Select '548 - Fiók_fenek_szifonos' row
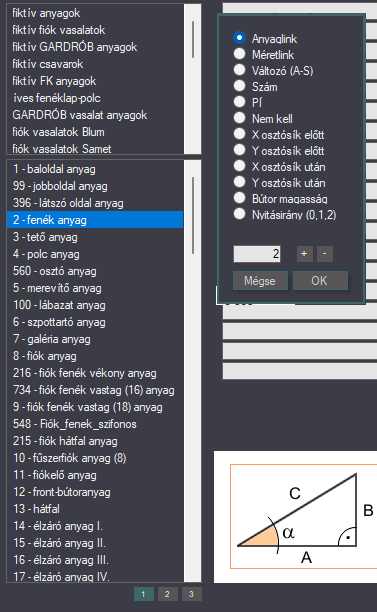 tap(95, 424)
